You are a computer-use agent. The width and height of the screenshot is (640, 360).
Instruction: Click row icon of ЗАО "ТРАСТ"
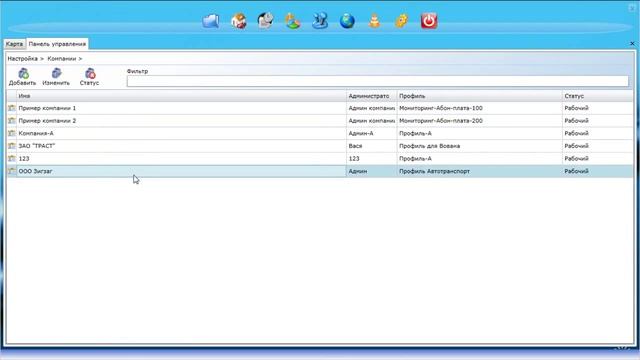[x=11, y=146]
